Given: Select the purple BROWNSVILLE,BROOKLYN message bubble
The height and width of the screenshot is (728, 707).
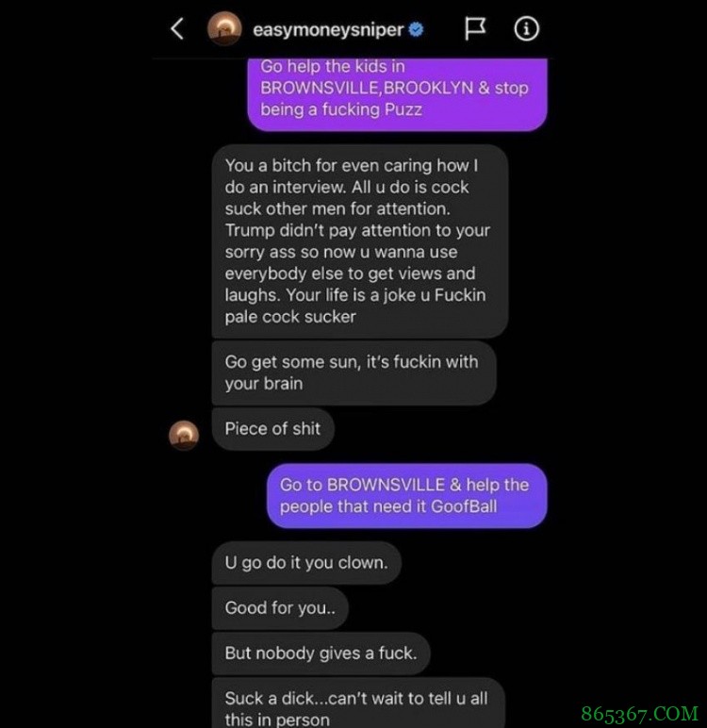Looking at the screenshot, I should point(398,93).
